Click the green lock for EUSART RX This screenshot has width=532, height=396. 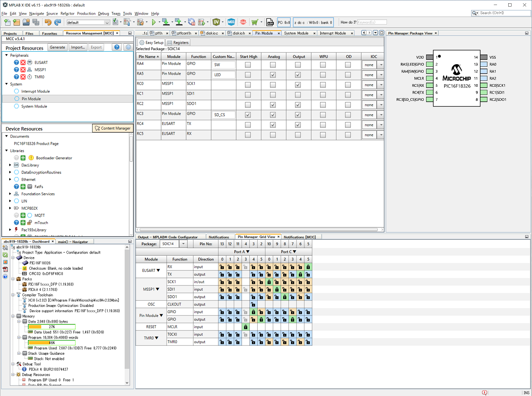(308, 267)
